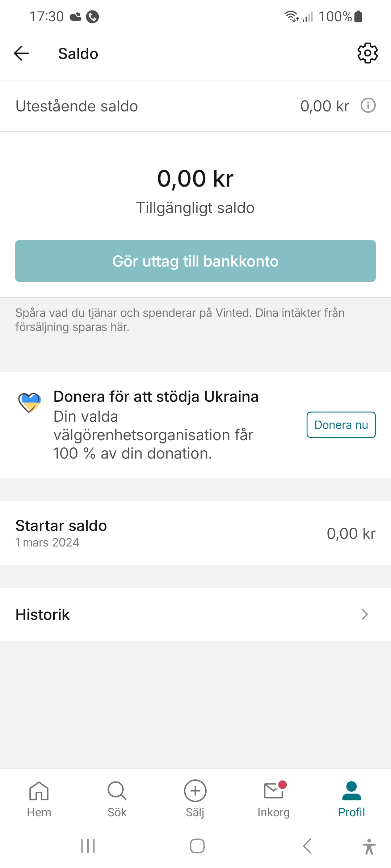
Task: Tap the Donera nu button
Action: 341,425
